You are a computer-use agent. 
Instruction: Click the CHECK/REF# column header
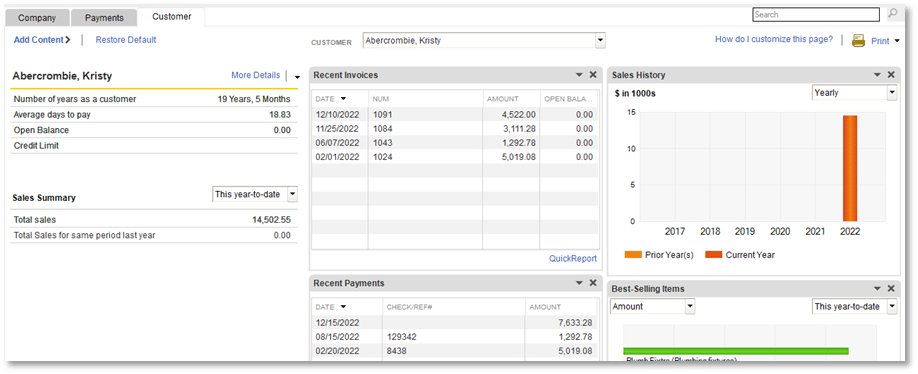[454, 307]
